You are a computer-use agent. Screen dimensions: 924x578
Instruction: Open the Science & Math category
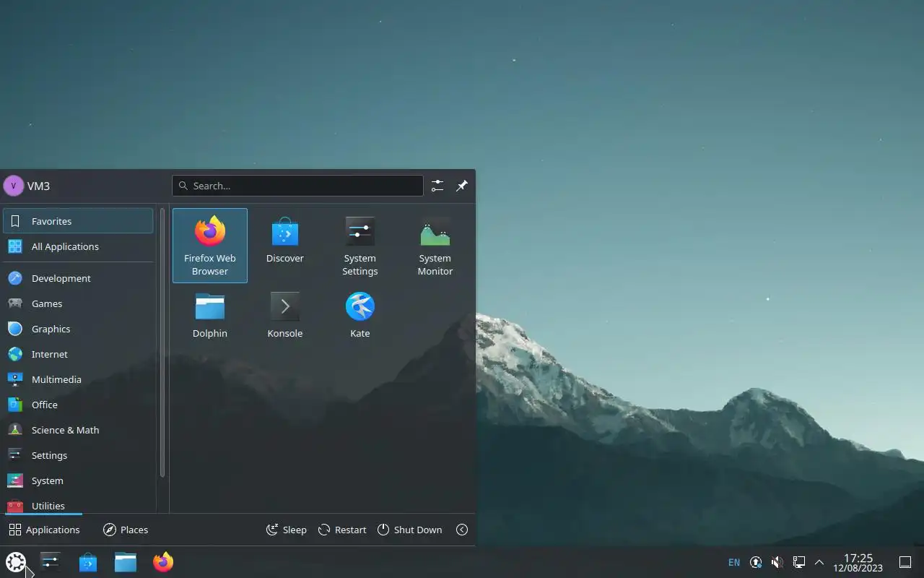[x=78, y=430]
